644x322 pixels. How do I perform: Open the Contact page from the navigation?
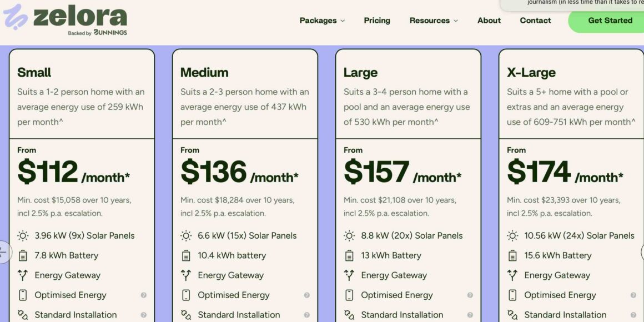(x=535, y=21)
